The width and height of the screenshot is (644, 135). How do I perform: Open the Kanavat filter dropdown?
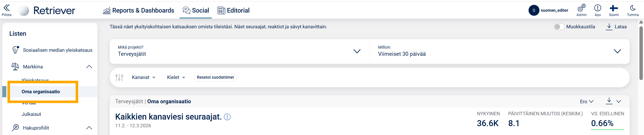click(x=144, y=78)
